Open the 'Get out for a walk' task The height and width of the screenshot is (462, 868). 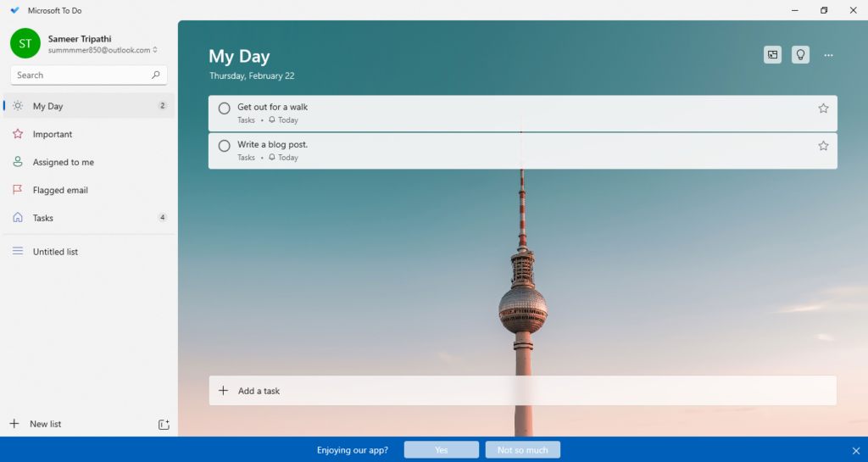522,114
